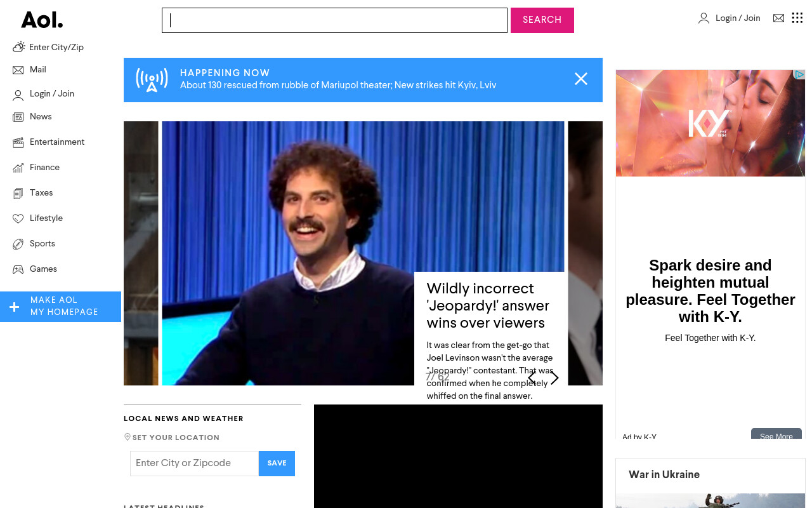
Task: Click the black video player area
Action: [x=458, y=456]
